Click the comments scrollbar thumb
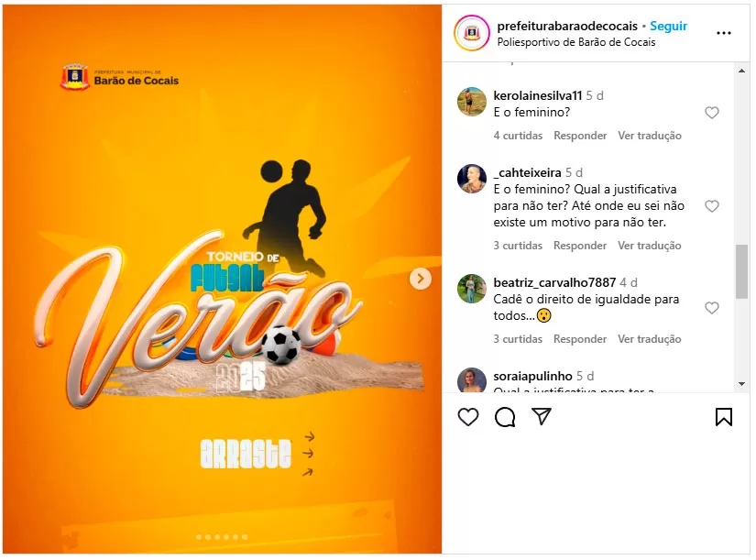The width and height of the screenshot is (756, 560). [x=741, y=271]
